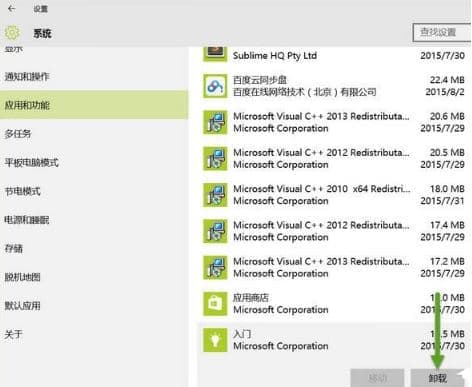This screenshot has width=472, height=387.
Task: Click the 百度云同步盘 cloud icon
Action: pyautogui.click(x=215, y=86)
